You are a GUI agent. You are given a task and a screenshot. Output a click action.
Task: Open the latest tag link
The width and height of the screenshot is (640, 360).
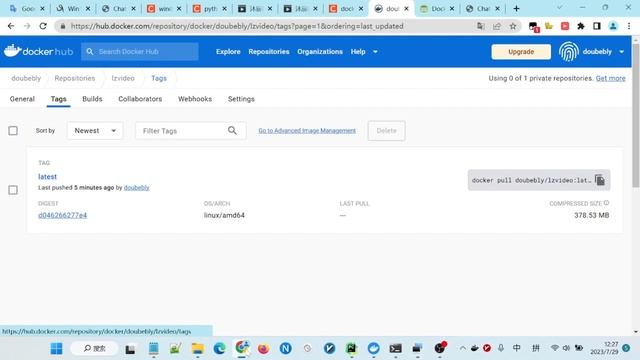tap(47, 177)
